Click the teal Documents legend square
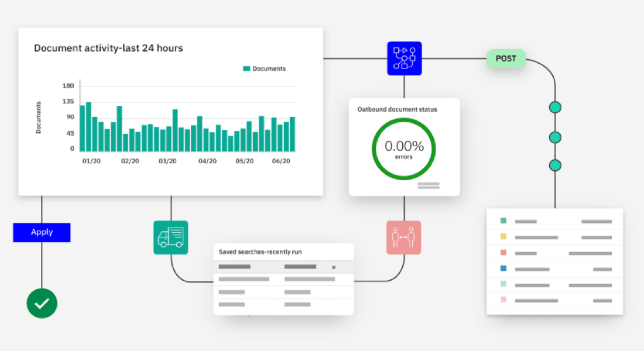 (246, 68)
